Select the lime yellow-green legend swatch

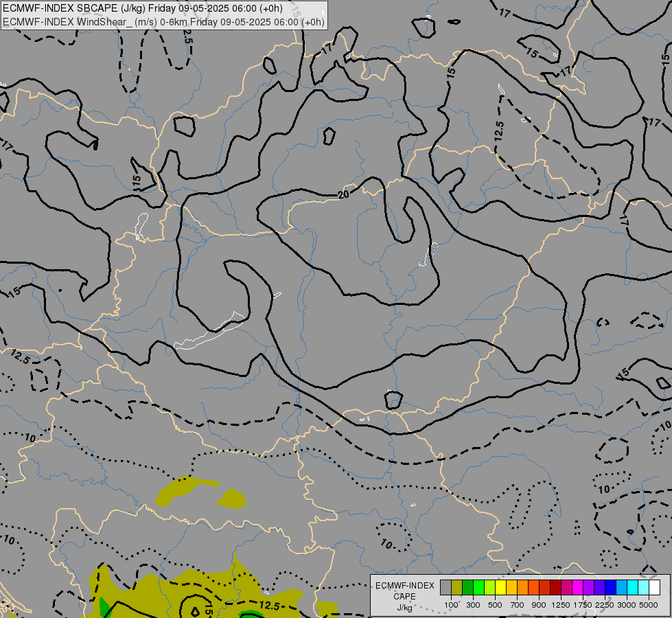pos(490,587)
